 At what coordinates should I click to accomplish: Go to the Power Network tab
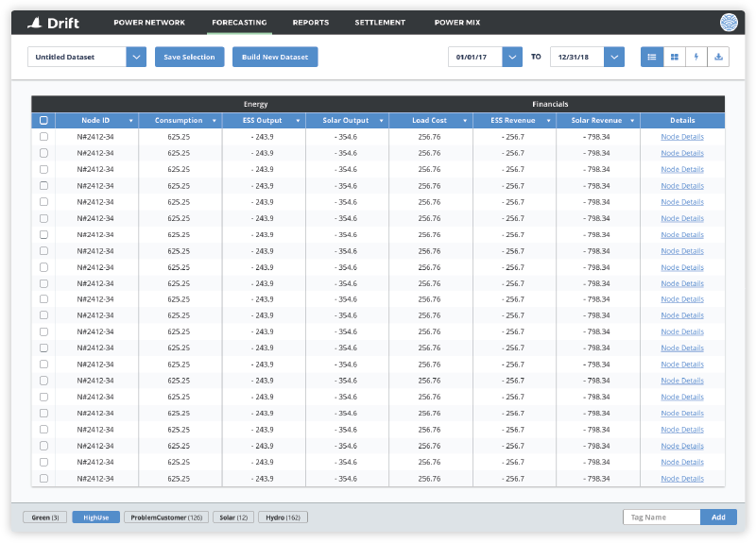pyautogui.click(x=149, y=23)
